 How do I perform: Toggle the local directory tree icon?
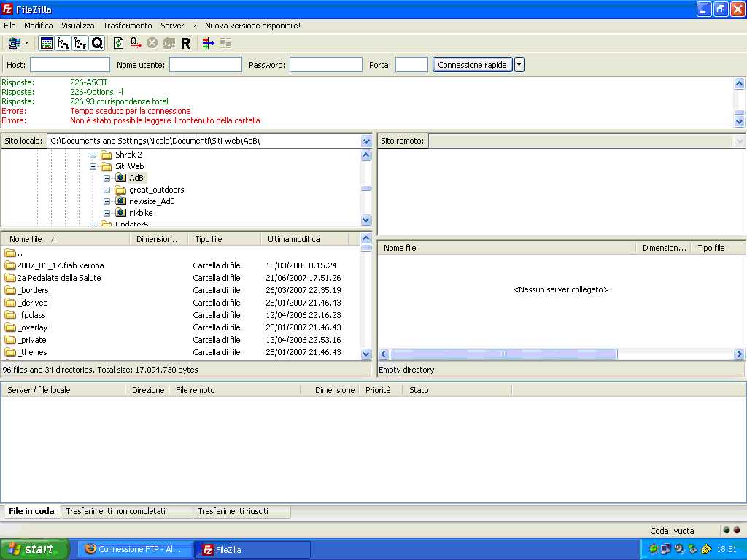coord(63,43)
